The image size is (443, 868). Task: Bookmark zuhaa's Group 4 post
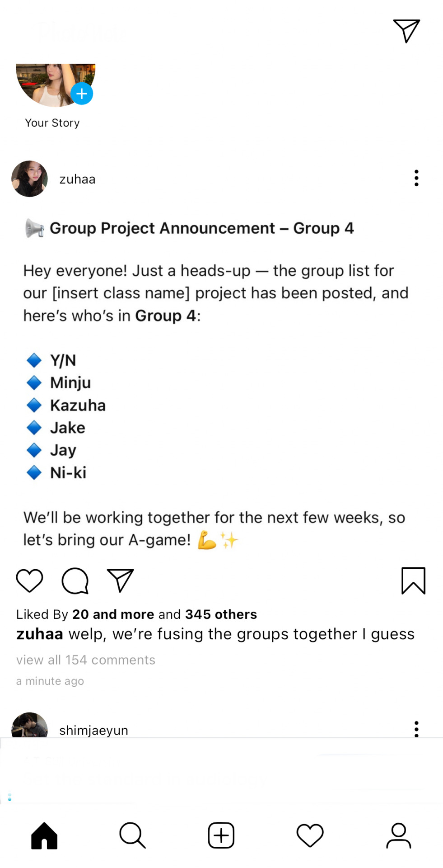(413, 580)
